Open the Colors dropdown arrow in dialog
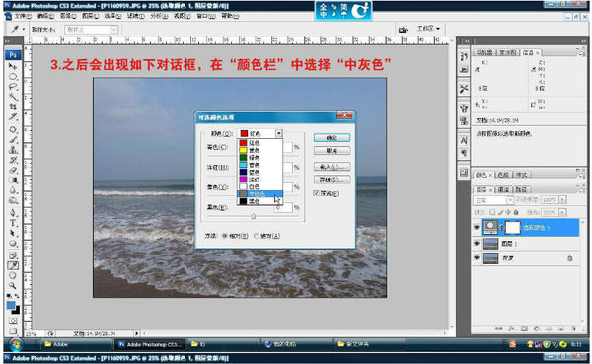This screenshot has height=364, width=592. [278, 133]
